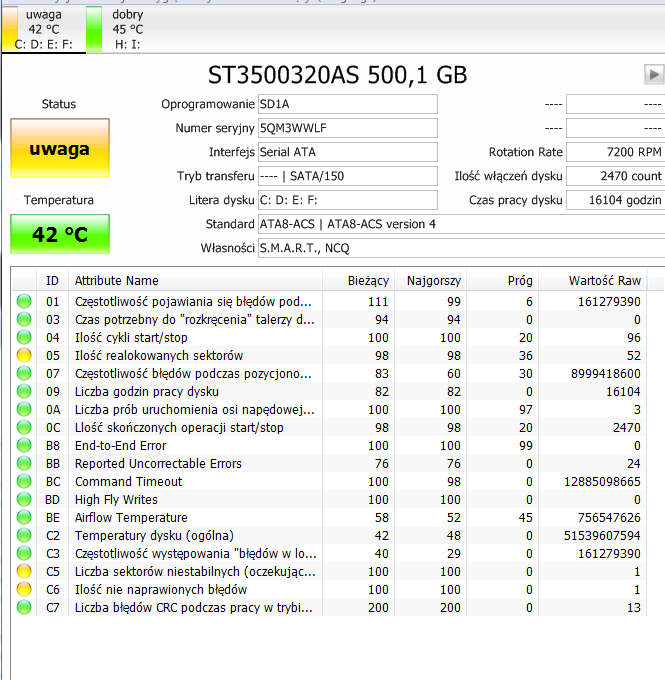Click green status icon for End-to-End Error
Viewport: 665px width, 680px height.
point(24,445)
